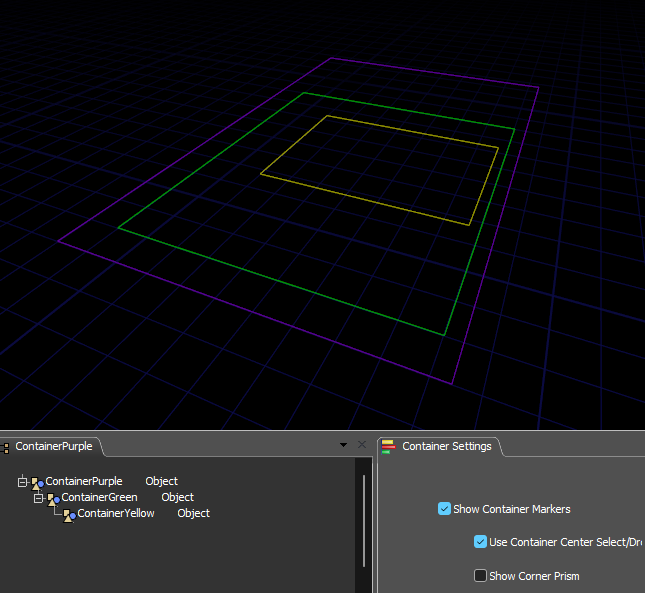This screenshot has width=645, height=593.
Task: Collapse the ContainerPurple tree node
Action: tap(22, 482)
